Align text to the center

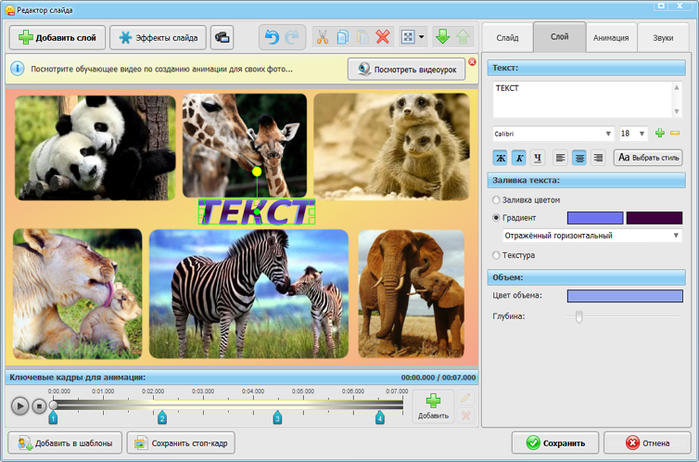(579, 157)
